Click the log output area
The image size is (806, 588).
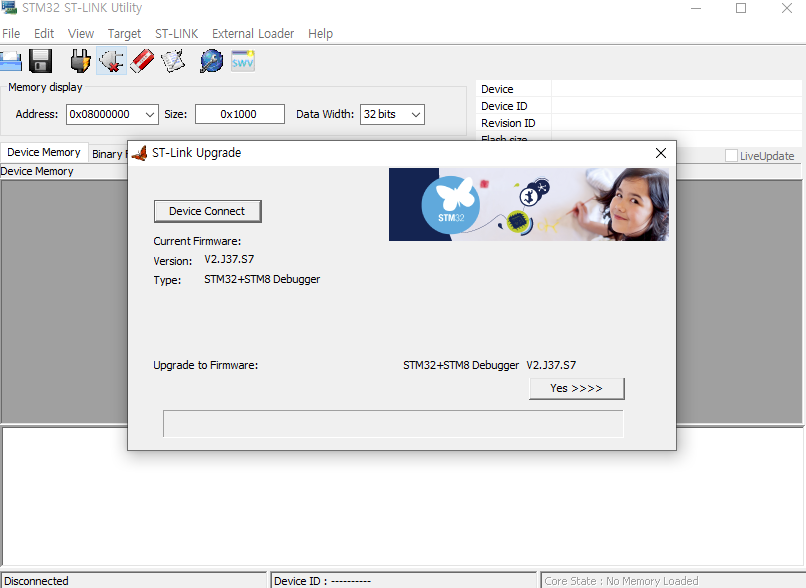pyautogui.click(x=402, y=497)
